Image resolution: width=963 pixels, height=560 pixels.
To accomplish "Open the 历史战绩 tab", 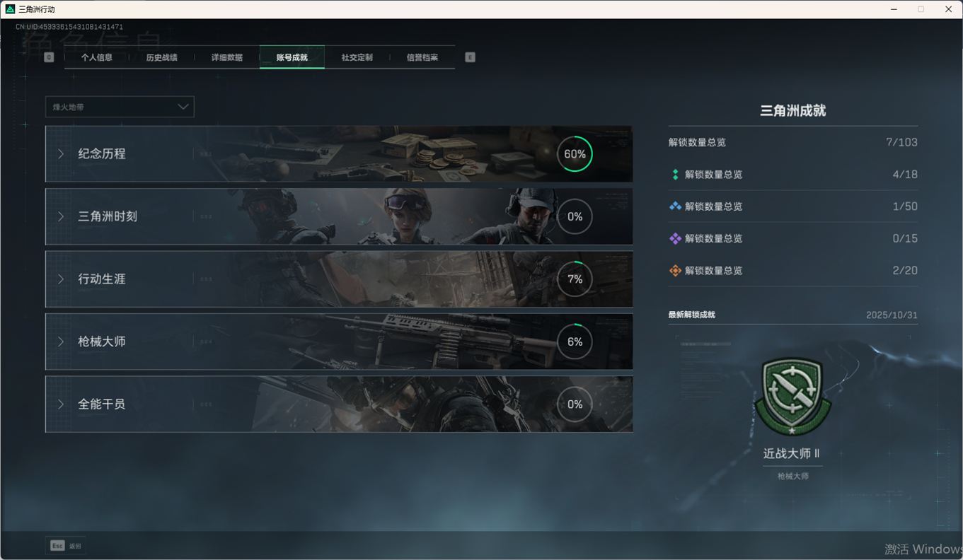I will tap(161, 57).
